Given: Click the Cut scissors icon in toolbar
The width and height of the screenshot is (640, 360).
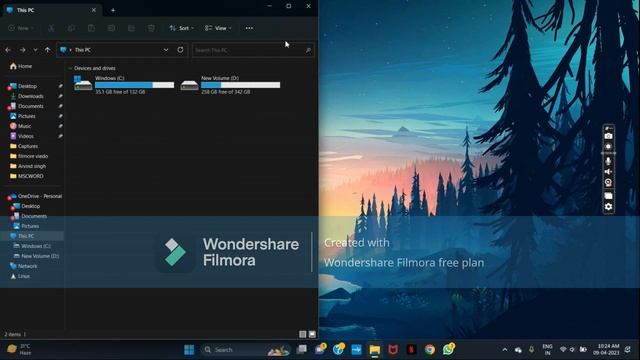Looking at the screenshot, I should (51, 28).
